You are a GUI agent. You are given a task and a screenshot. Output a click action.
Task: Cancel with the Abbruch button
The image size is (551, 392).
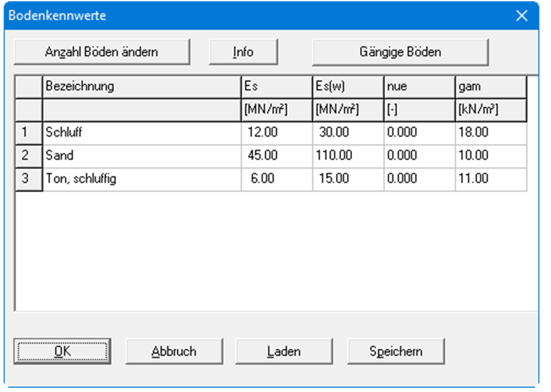pyautogui.click(x=174, y=351)
